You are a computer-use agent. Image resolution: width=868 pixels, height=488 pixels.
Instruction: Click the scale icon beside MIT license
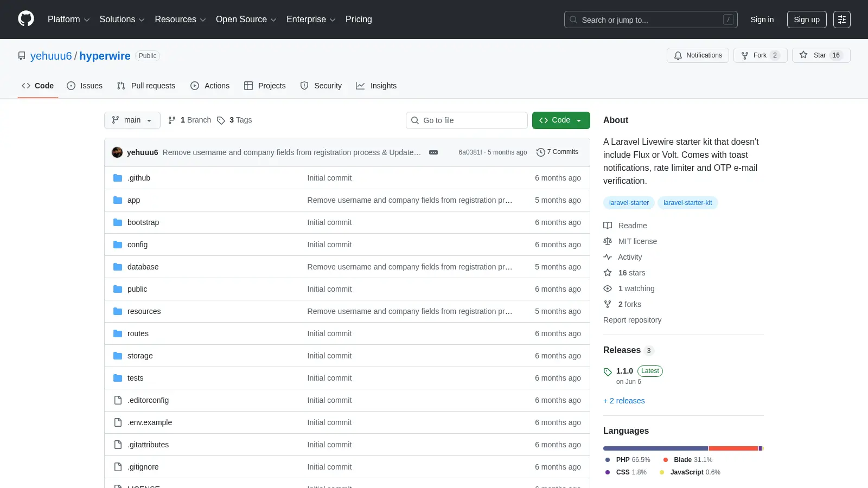coord(608,241)
